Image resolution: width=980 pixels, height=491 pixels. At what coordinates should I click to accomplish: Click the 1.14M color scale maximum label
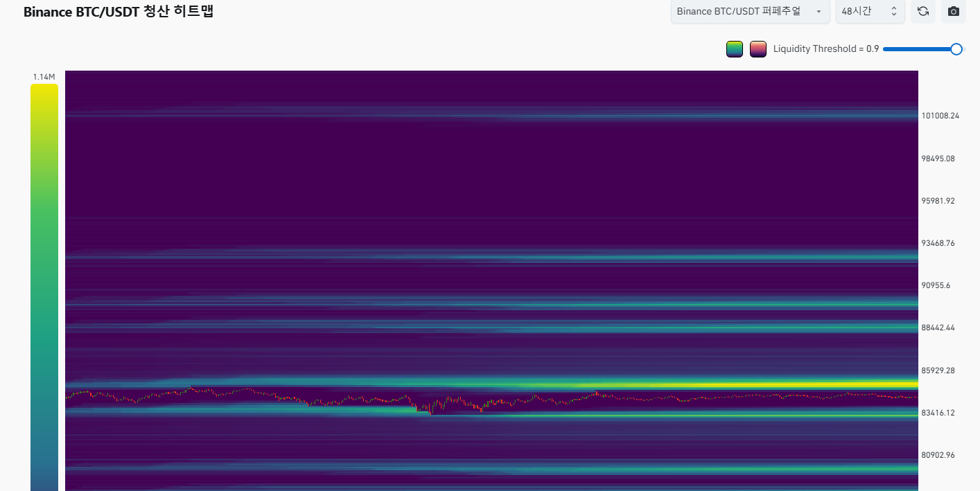point(44,77)
